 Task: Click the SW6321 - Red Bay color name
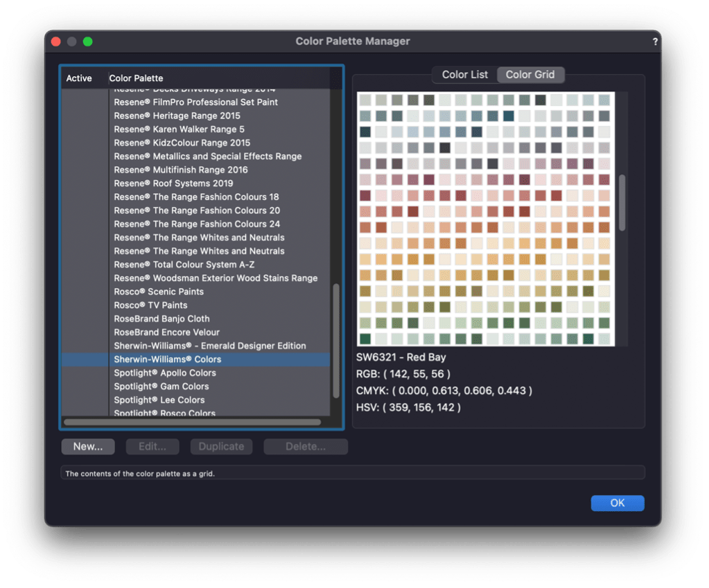tap(401, 357)
